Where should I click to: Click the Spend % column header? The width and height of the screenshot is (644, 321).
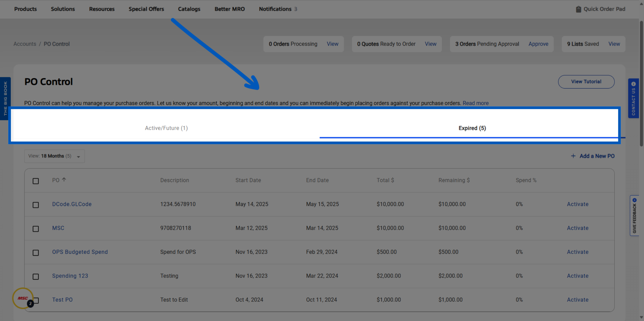[x=526, y=180]
